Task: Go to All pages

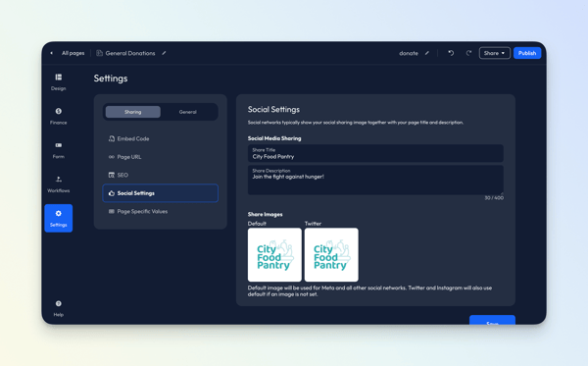Action: tap(73, 53)
